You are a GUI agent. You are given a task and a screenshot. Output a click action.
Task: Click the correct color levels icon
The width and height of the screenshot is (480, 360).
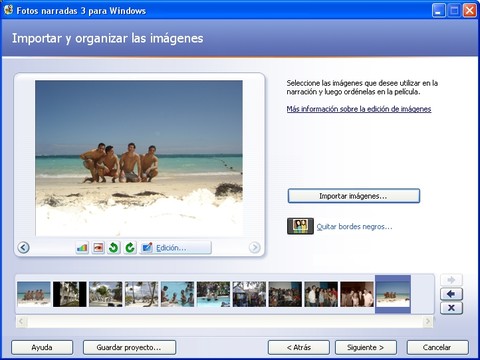(x=82, y=248)
